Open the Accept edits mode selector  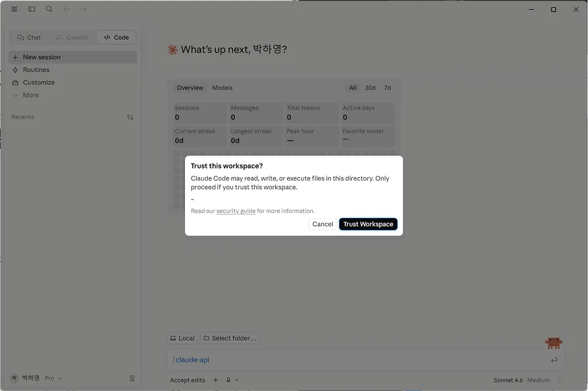click(188, 380)
